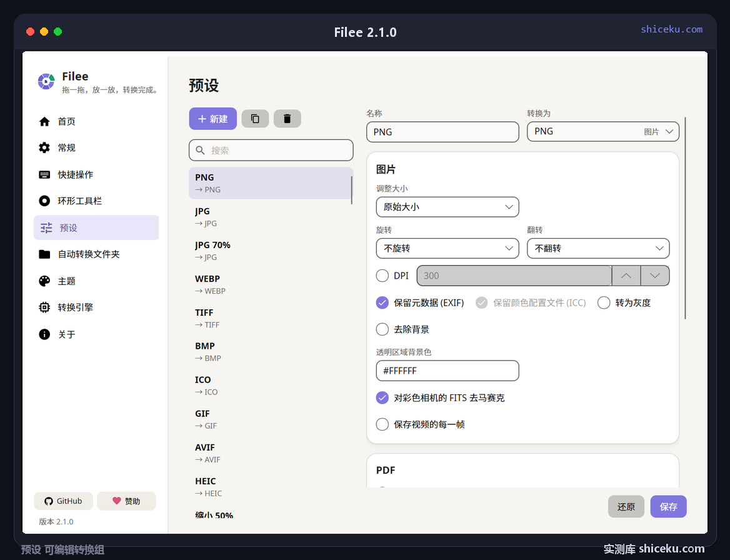
Task: Click the GitHub octocat icon
Action: coord(48,501)
